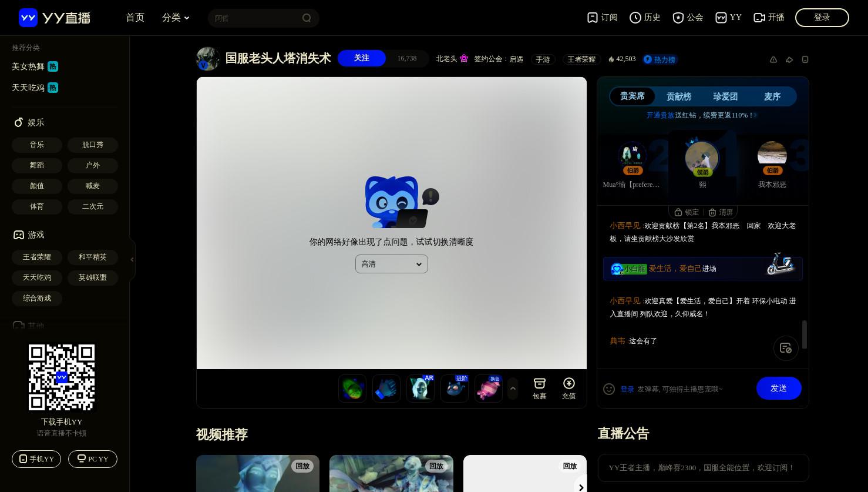Open 历史 watch history
This screenshot has width=868, height=492.
click(x=645, y=18)
